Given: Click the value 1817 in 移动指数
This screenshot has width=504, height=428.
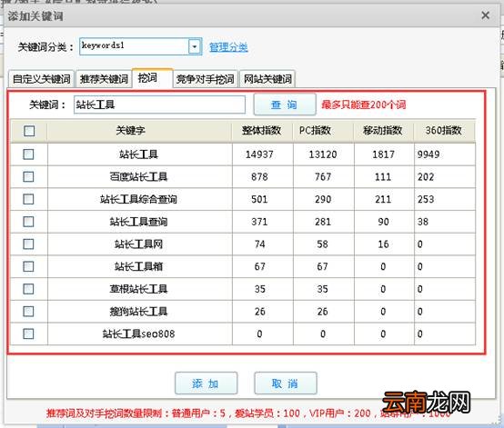Looking at the screenshot, I should 383,154.
